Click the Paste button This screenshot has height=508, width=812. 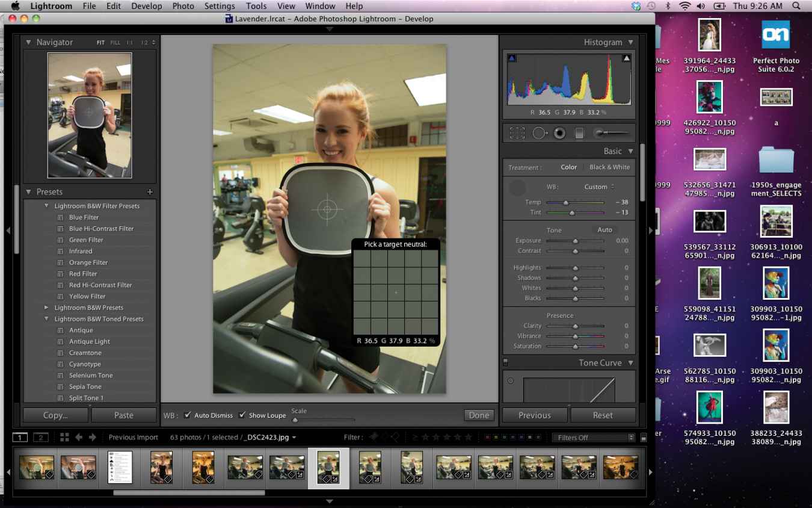click(x=124, y=415)
